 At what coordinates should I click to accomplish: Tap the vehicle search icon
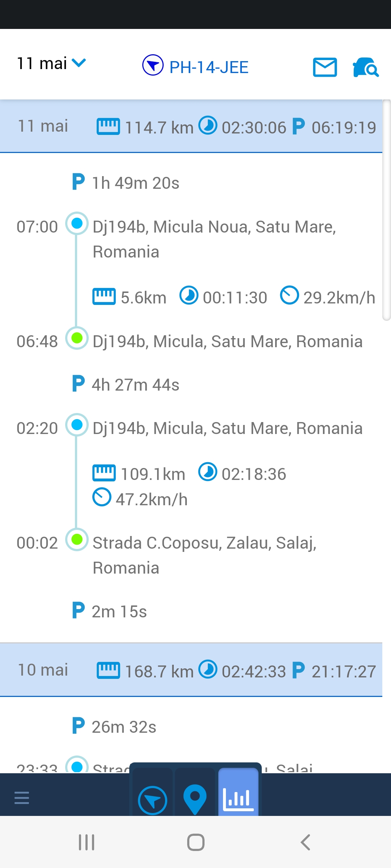pyautogui.click(x=365, y=67)
